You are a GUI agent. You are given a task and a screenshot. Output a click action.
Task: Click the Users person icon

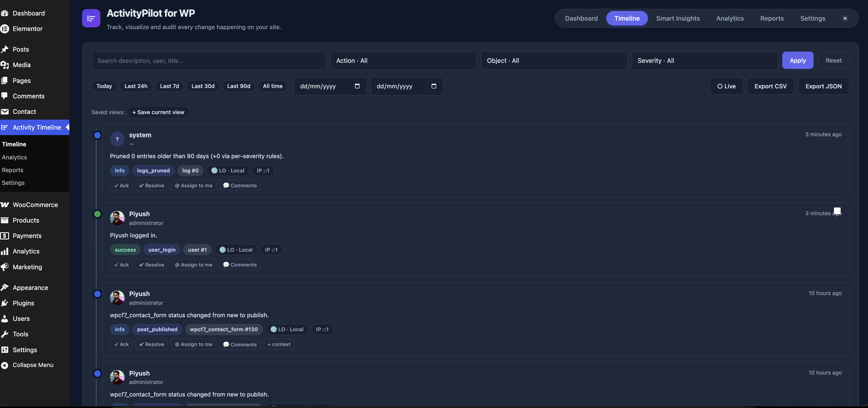[x=4, y=318]
